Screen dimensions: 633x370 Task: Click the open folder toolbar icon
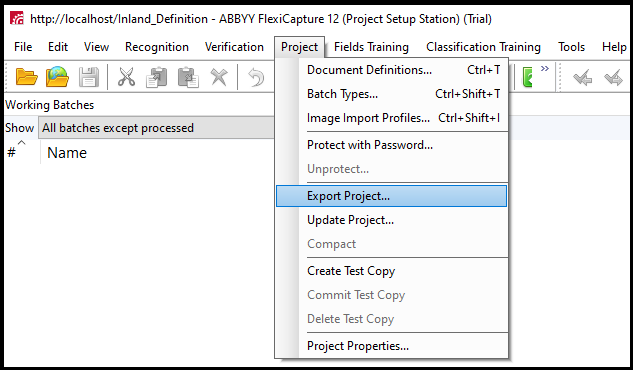(27, 77)
